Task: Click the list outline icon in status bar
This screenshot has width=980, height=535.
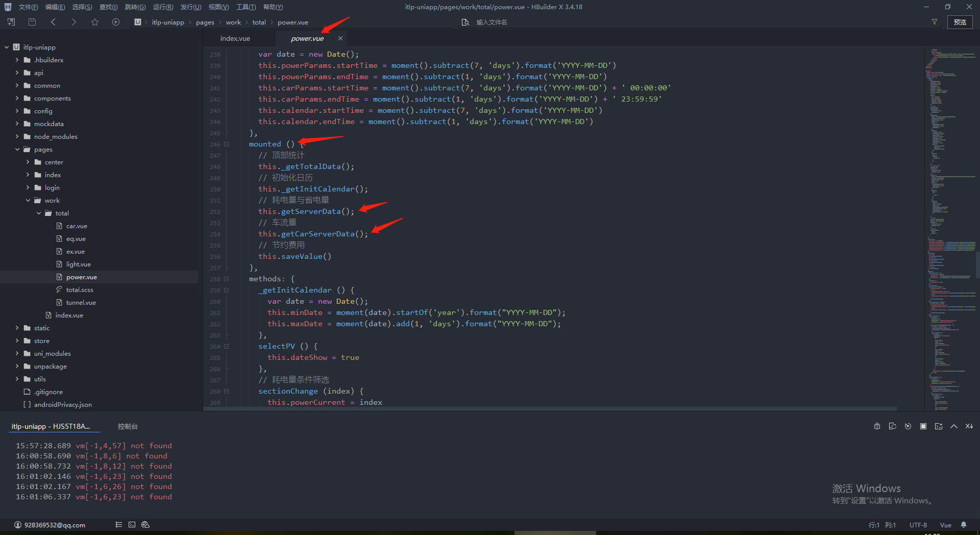Action: click(x=119, y=525)
